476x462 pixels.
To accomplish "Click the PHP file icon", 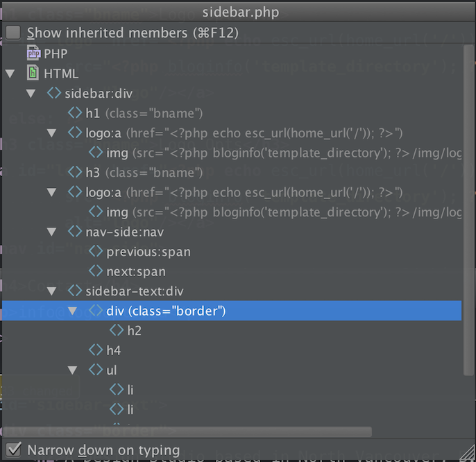I will pyautogui.click(x=33, y=53).
